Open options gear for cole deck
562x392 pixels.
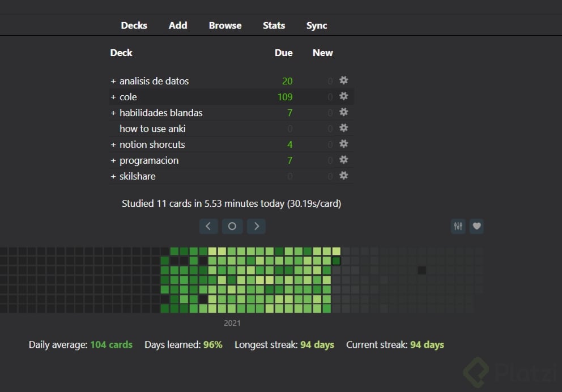(x=343, y=96)
